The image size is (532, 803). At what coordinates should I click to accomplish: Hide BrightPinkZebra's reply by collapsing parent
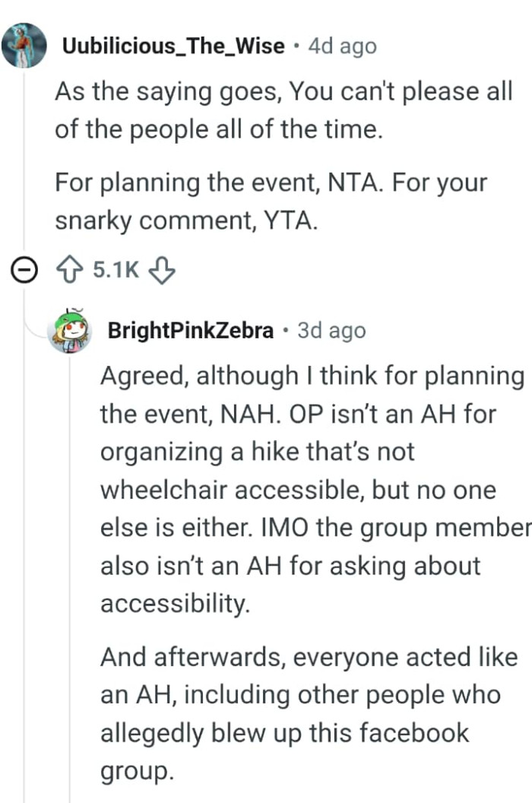click(24, 269)
